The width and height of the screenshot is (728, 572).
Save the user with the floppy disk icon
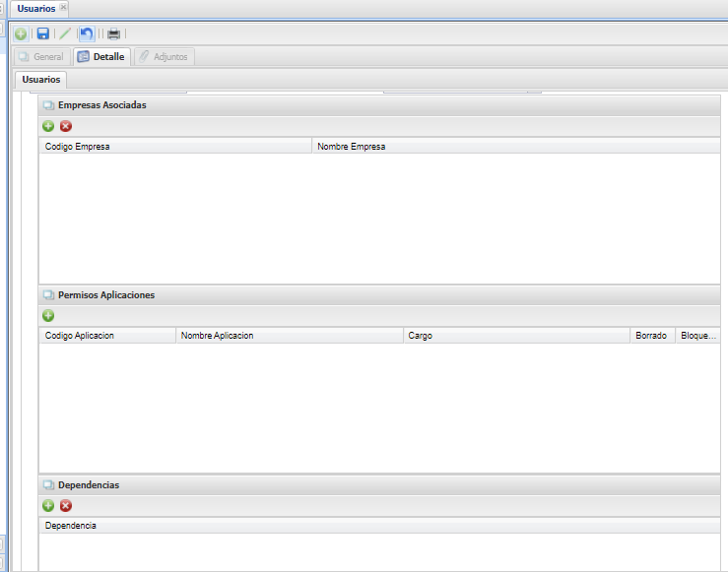coord(43,33)
